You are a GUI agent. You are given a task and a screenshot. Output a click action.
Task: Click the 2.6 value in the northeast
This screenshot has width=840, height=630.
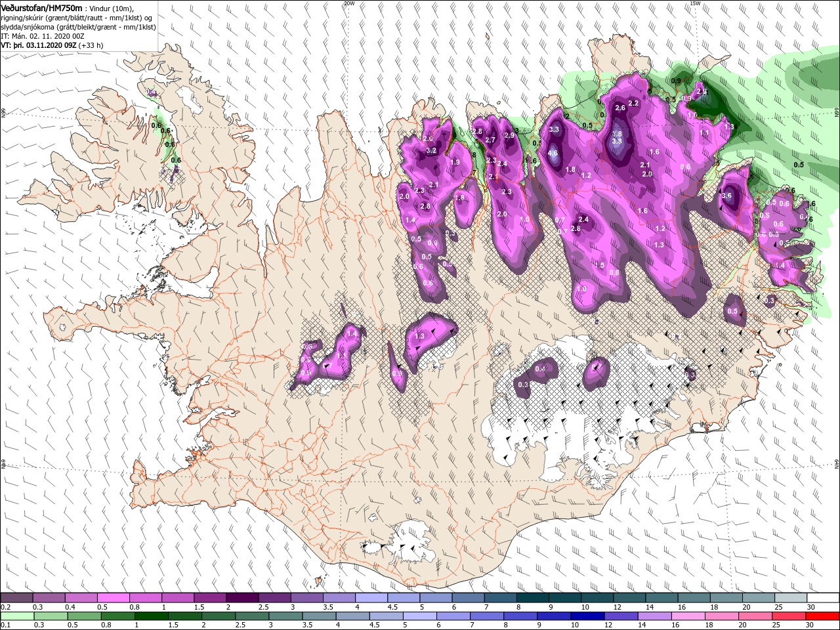coord(620,108)
